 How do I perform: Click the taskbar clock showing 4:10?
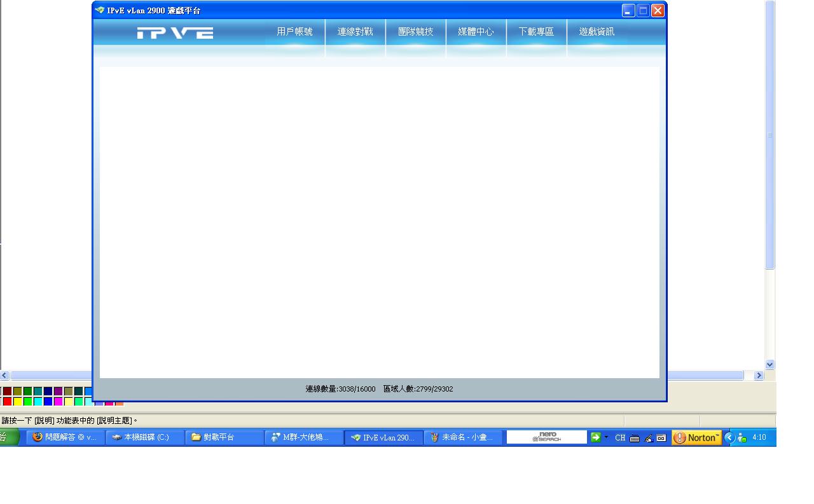click(759, 437)
